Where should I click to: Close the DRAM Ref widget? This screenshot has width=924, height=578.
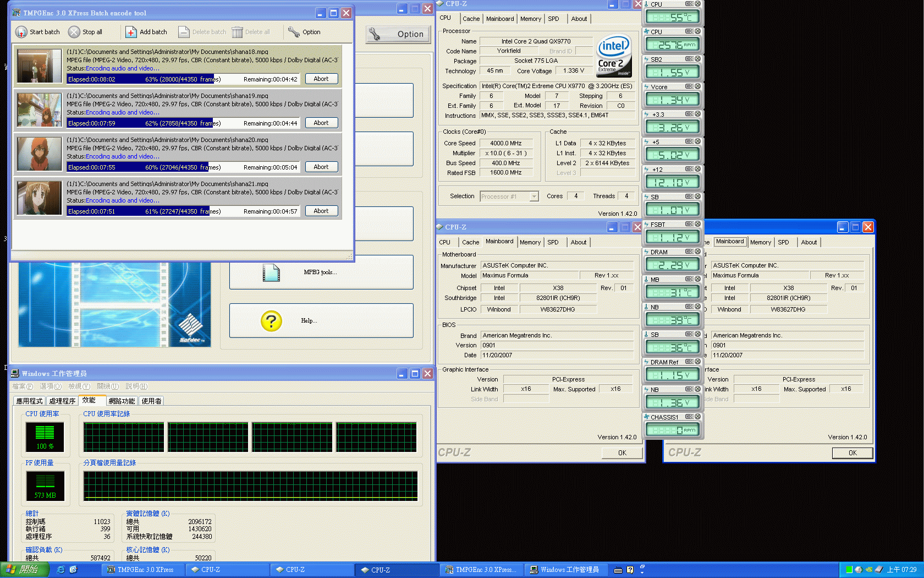697,362
